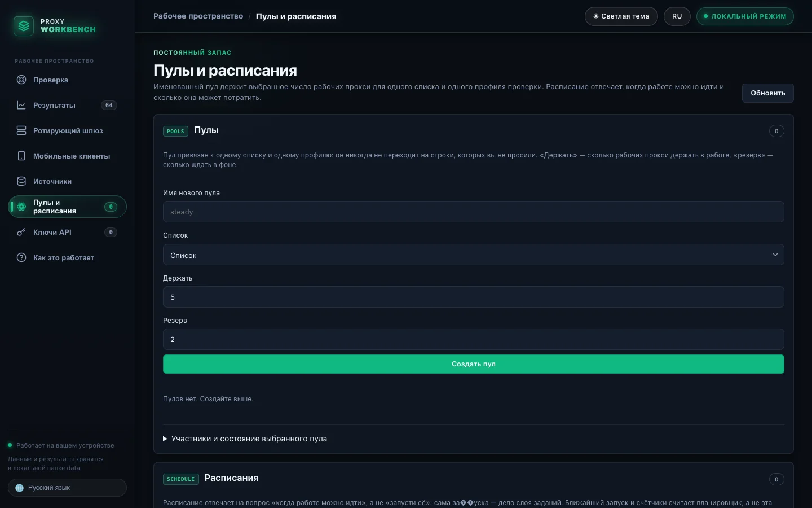Screen dimensions: 812x508
Task: Click the pool count badge in Пулы header
Action: pos(776,131)
